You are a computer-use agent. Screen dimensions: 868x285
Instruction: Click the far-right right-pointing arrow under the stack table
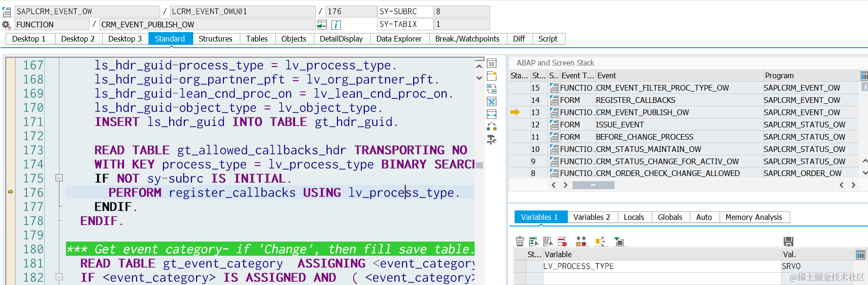coord(853,185)
